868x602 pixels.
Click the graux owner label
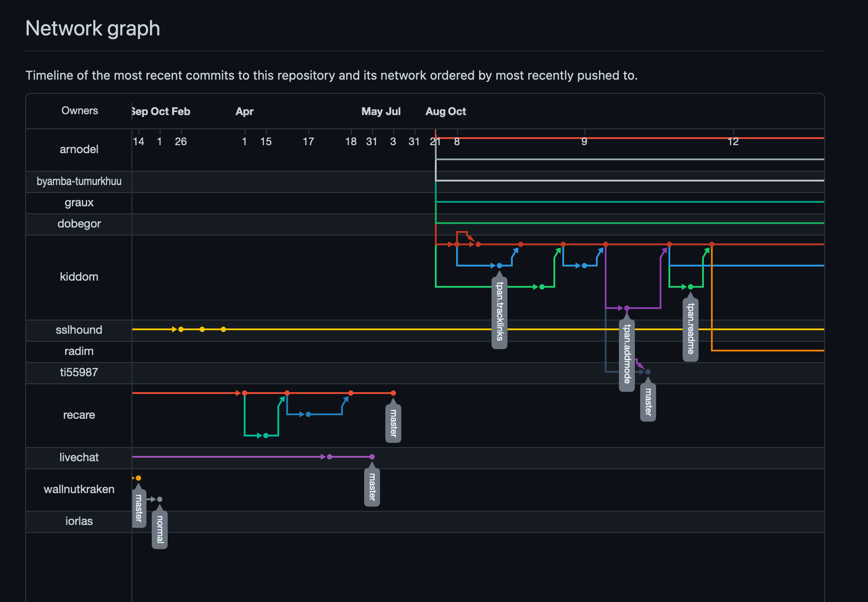tap(79, 203)
